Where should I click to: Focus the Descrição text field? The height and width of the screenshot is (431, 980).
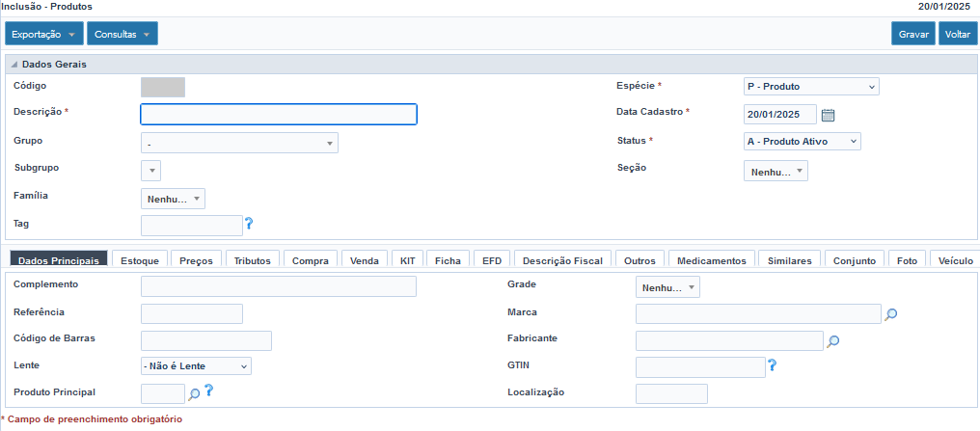point(279,115)
